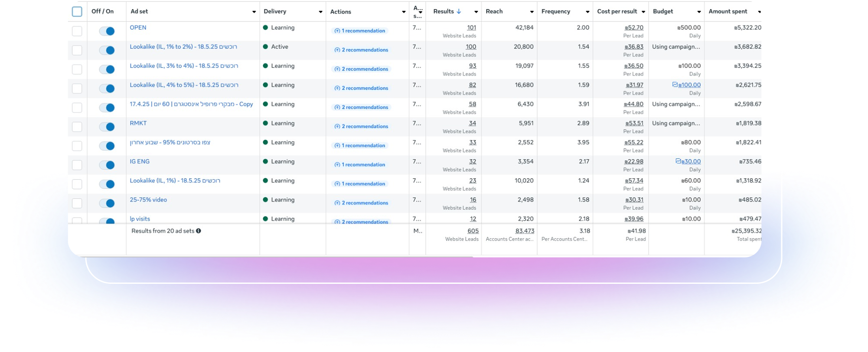Screen dimensions: 868x352
Task: Open the Cost per result column menu
Action: click(643, 12)
